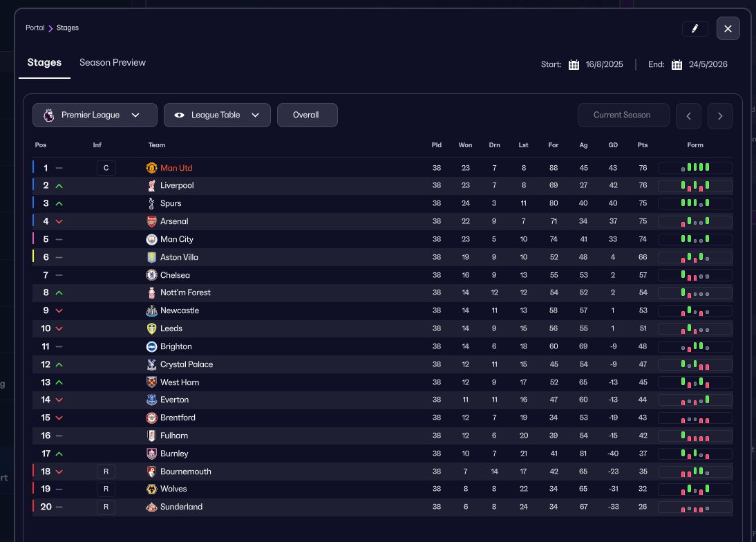Click the Arsenal club crest
This screenshot has width=756, height=542.
(152, 222)
